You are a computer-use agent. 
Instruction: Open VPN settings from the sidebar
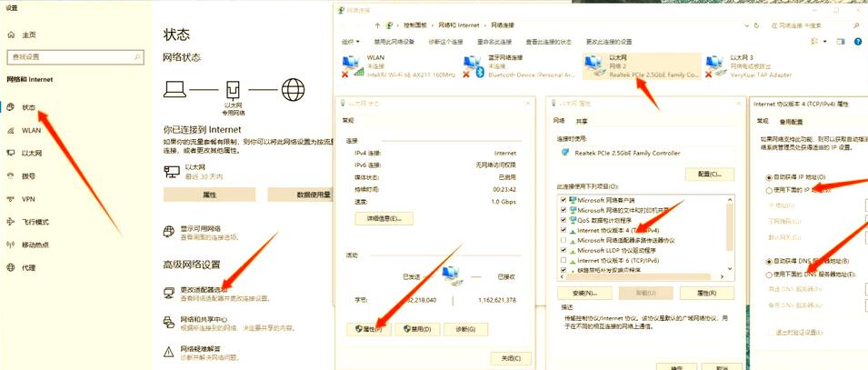coord(28,199)
